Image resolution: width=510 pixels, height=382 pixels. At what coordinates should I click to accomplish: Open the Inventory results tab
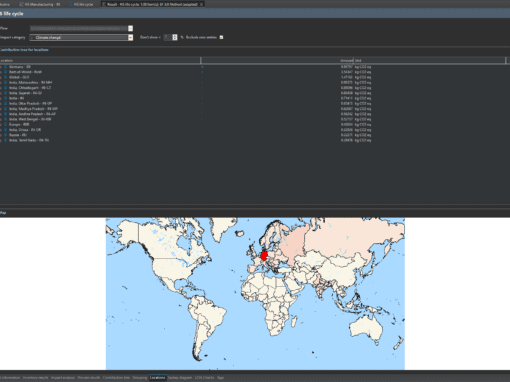[x=35, y=378]
